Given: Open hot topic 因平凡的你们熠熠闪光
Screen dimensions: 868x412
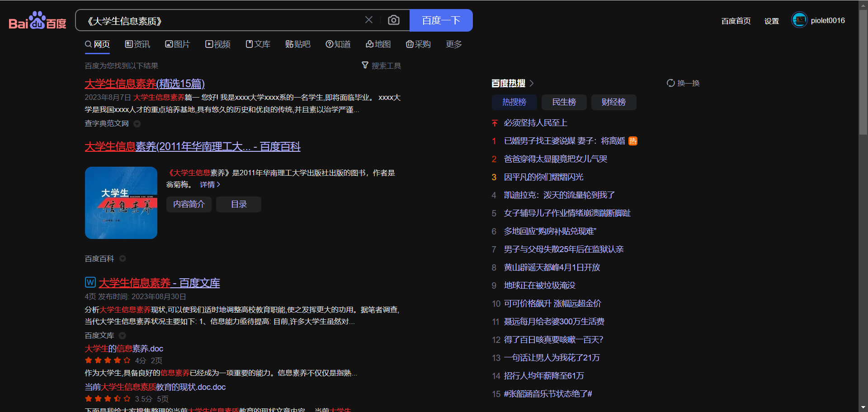Looking at the screenshot, I should (x=544, y=177).
